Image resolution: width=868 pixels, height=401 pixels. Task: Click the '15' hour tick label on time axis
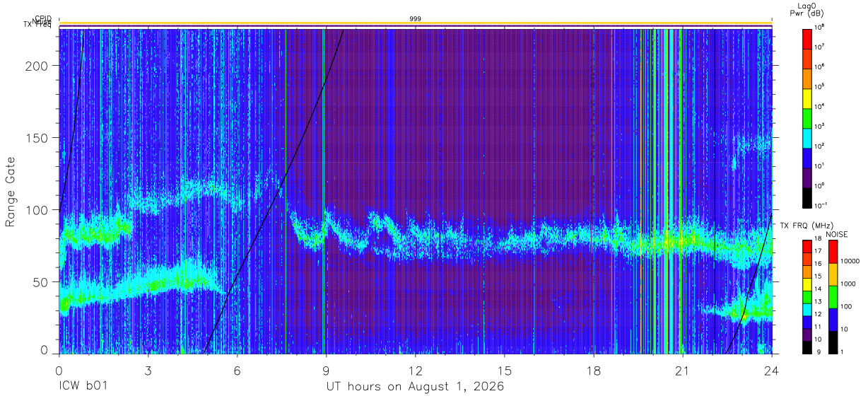504,371
